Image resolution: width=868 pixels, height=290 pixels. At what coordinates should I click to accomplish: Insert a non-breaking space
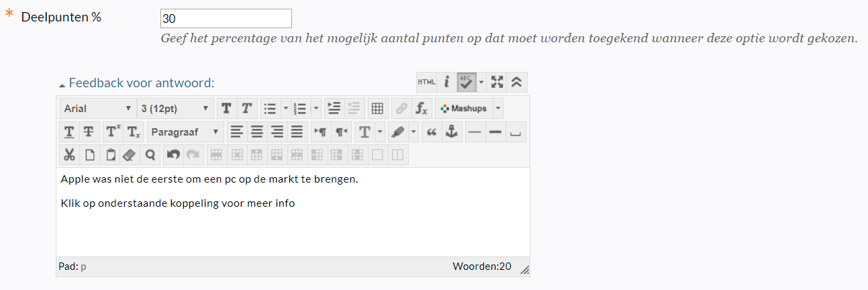[x=516, y=132]
